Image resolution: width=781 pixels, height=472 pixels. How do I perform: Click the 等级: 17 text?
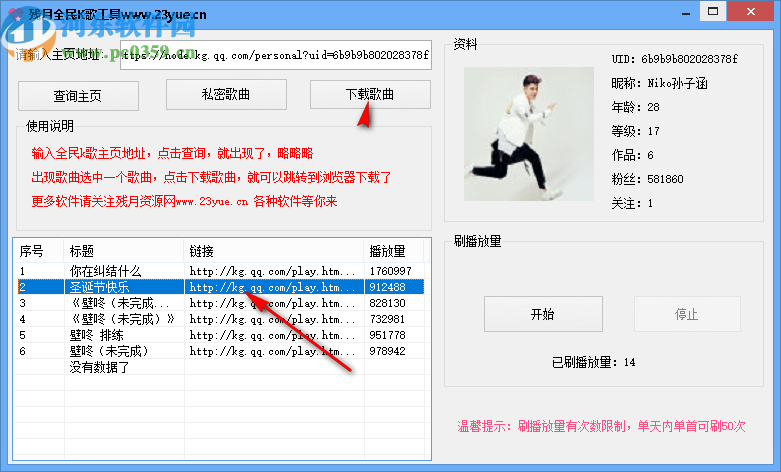tap(635, 131)
